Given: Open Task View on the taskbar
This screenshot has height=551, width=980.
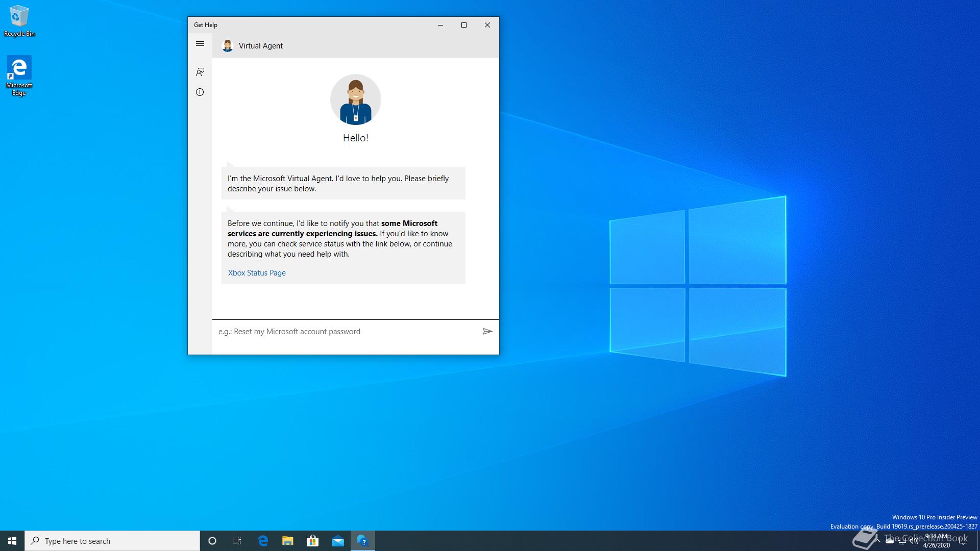Looking at the screenshot, I should tap(237, 541).
